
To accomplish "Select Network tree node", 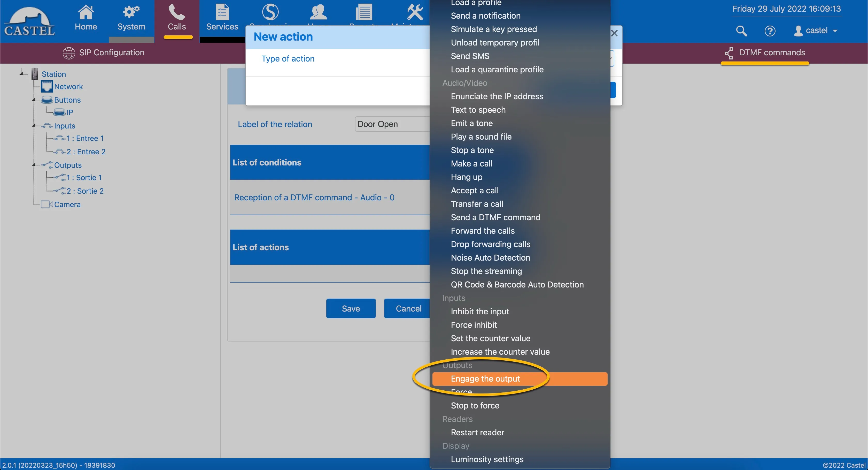I will click(x=68, y=87).
